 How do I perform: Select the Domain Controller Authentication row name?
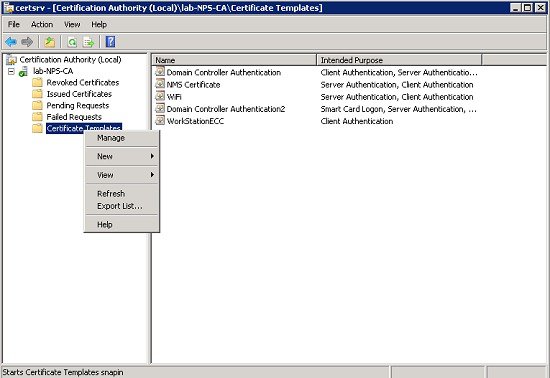click(x=224, y=73)
